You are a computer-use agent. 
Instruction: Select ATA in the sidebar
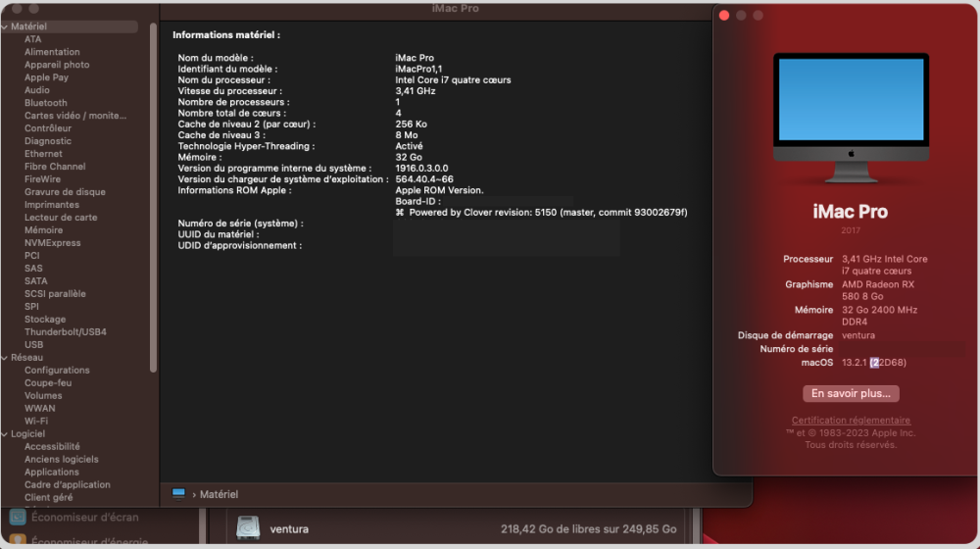coord(32,39)
